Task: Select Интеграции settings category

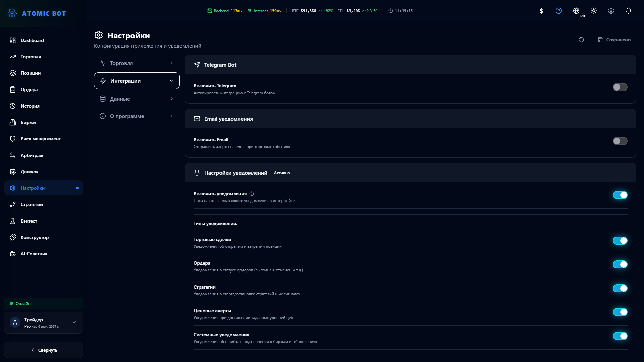Action: [137, 81]
